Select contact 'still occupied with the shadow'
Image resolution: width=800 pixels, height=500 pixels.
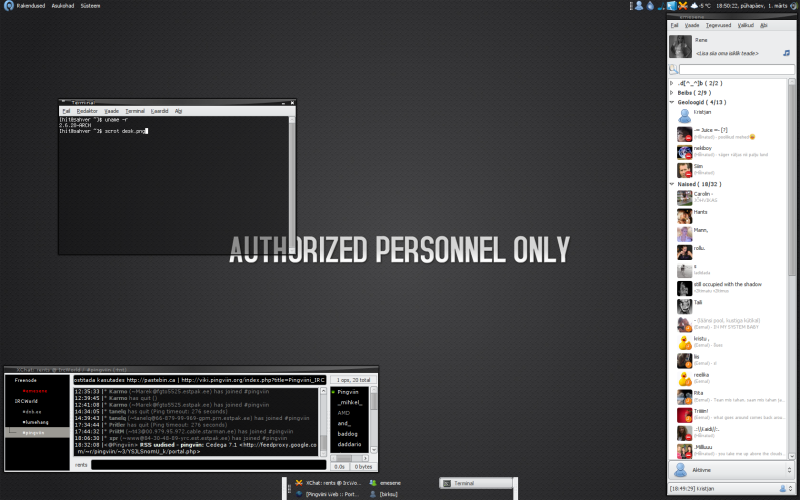[728, 288]
